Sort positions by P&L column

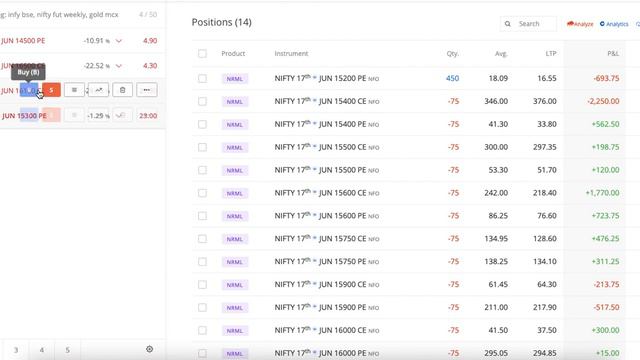(613, 53)
